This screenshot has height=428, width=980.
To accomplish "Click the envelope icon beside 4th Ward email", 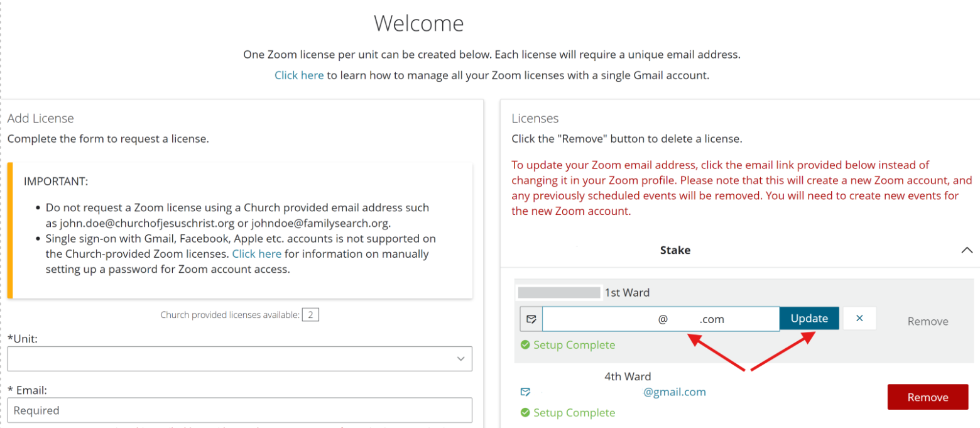I will point(525,392).
